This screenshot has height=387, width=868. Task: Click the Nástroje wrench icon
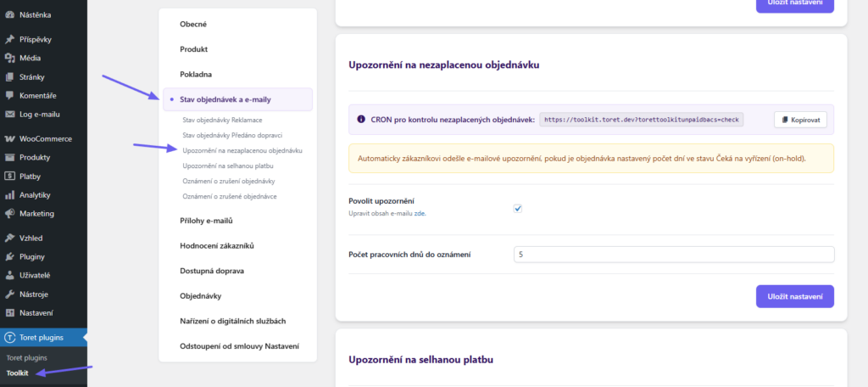coord(9,294)
